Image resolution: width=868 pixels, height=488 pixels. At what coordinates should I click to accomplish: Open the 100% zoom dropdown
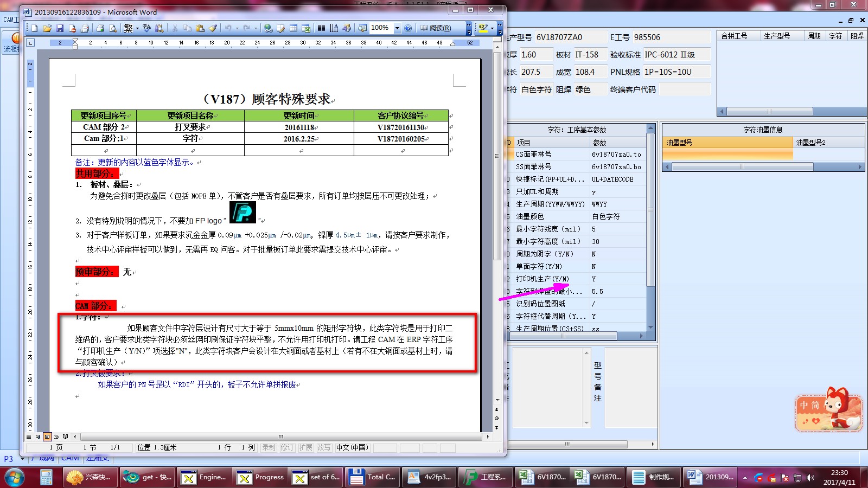pos(397,28)
